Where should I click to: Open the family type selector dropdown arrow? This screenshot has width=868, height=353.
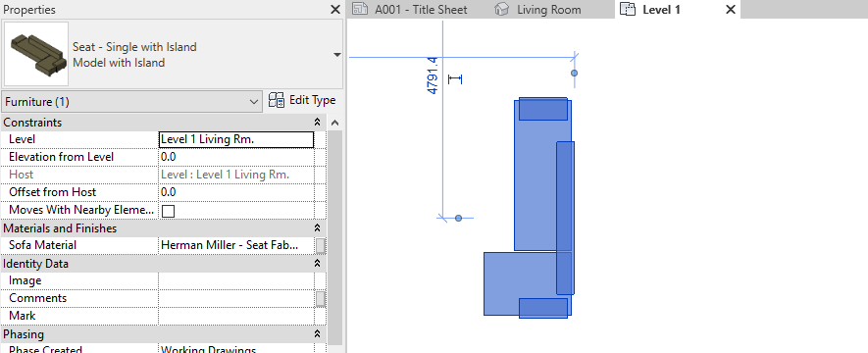(x=336, y=55)
